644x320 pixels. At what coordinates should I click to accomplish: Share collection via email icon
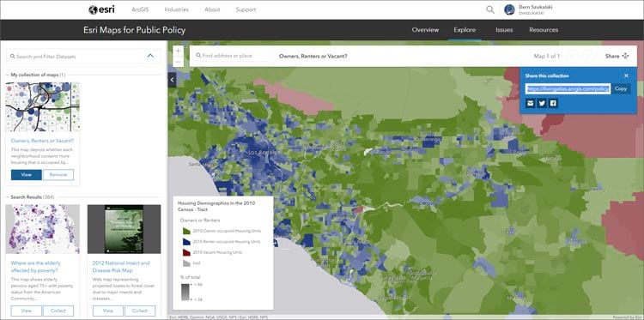pos(531,104)
